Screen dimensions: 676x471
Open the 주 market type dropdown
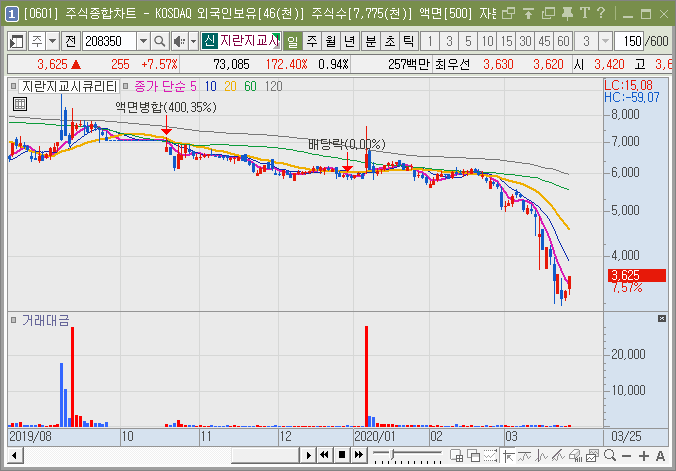coord(53,41)
